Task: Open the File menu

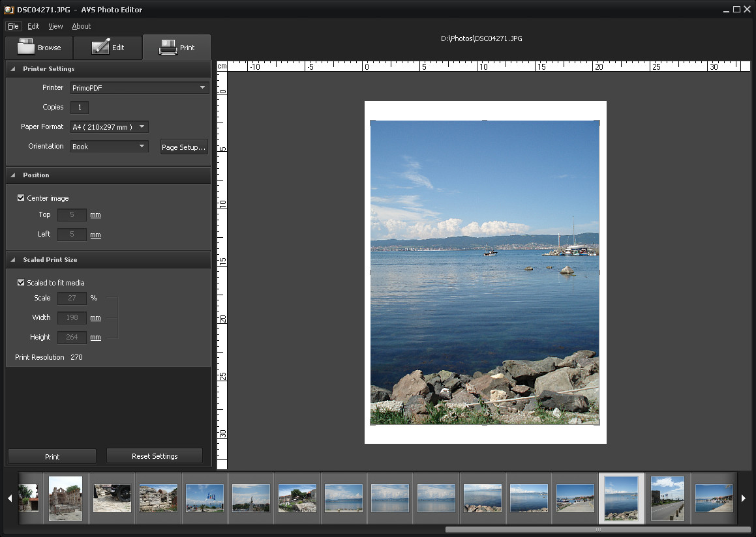Action: point(13,26)
